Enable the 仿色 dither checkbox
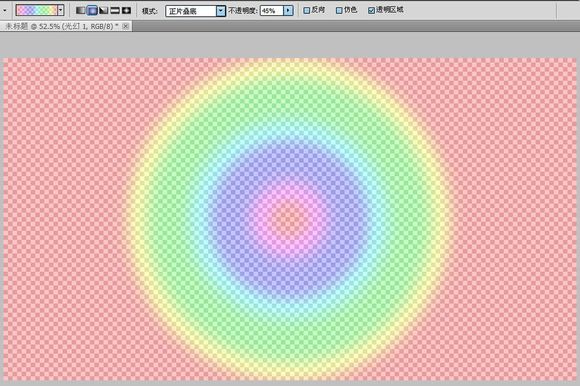Screen dimensions: 580x386 coord(339,11)
